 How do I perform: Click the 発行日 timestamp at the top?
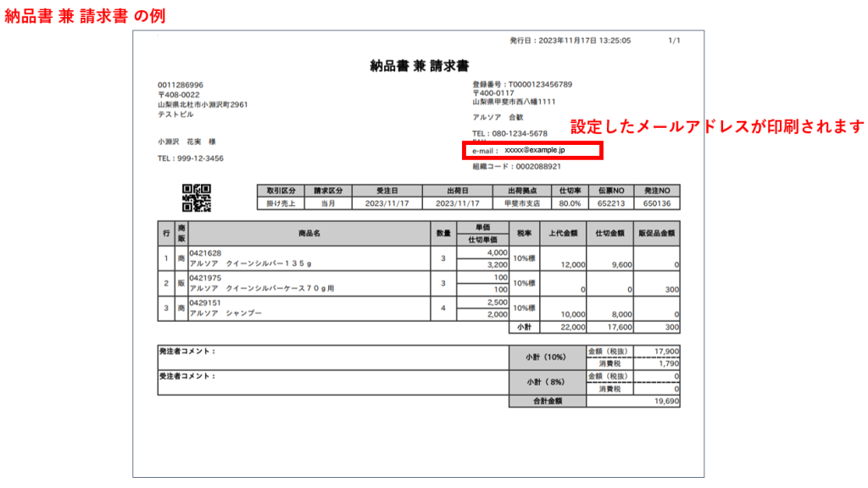pos(570,41)
